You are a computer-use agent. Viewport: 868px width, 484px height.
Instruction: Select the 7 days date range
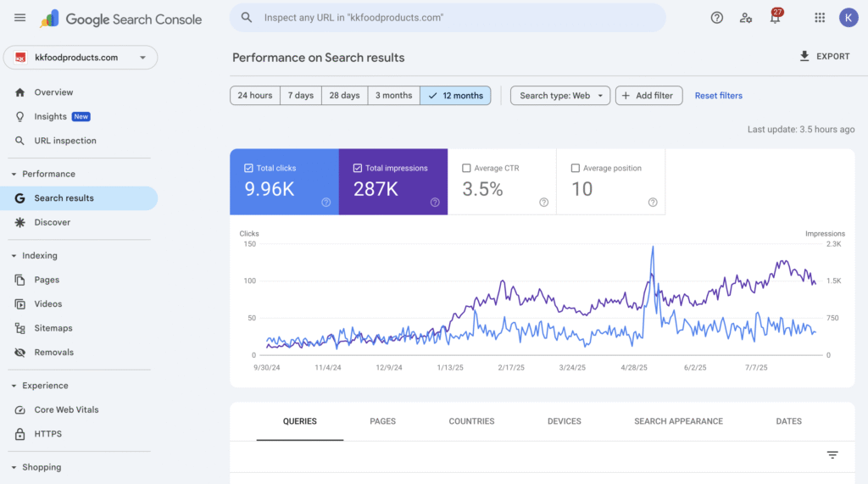[301, 95]
